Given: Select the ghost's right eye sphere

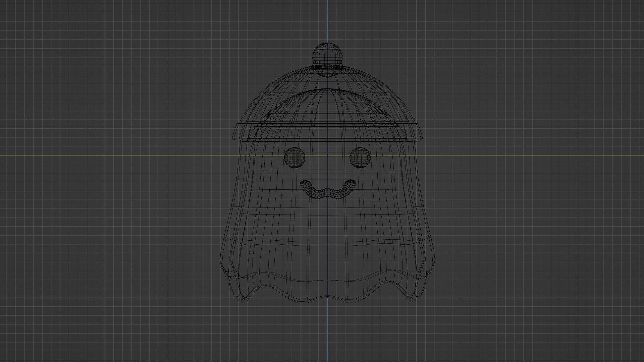Looking at the screenshot, I should click(360, 157).
